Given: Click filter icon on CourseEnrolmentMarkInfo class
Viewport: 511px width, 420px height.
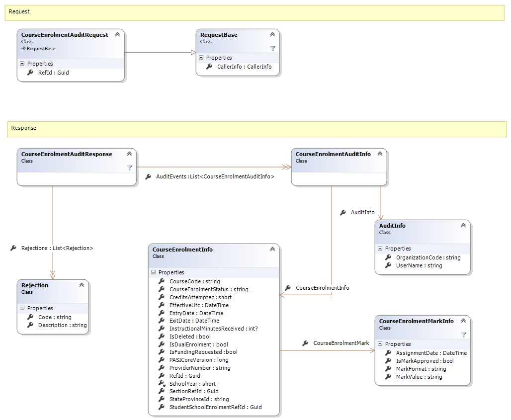Looking at the screenshot, I should (463, 335).
